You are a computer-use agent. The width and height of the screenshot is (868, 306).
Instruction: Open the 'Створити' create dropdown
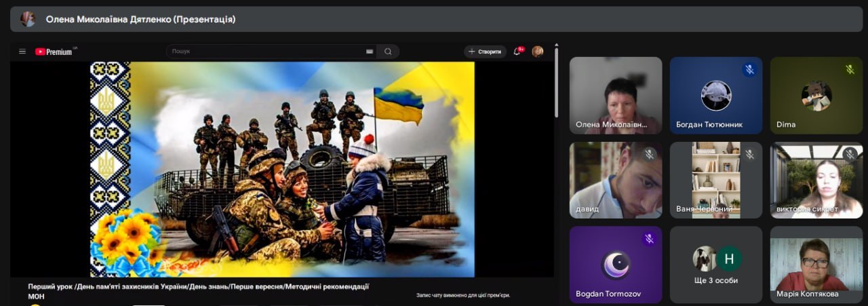pos(485,52)
